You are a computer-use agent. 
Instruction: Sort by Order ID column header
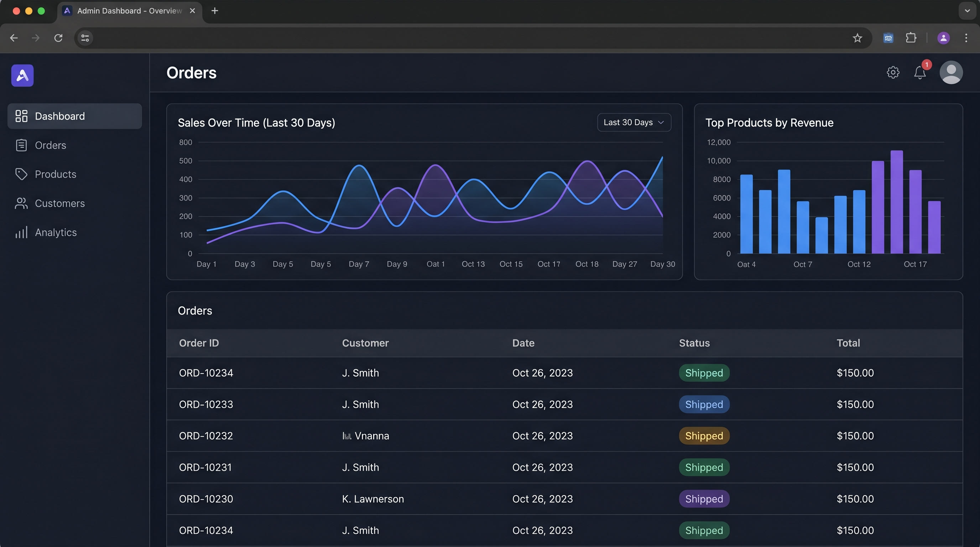(199, 343)
